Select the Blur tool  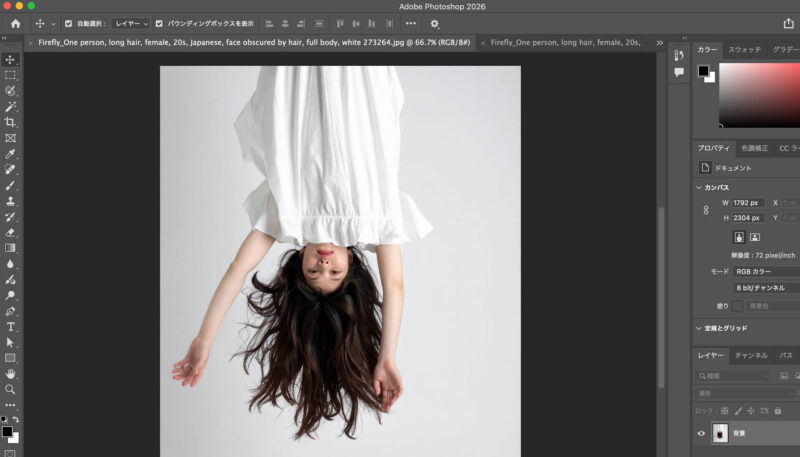coord(10,264)
